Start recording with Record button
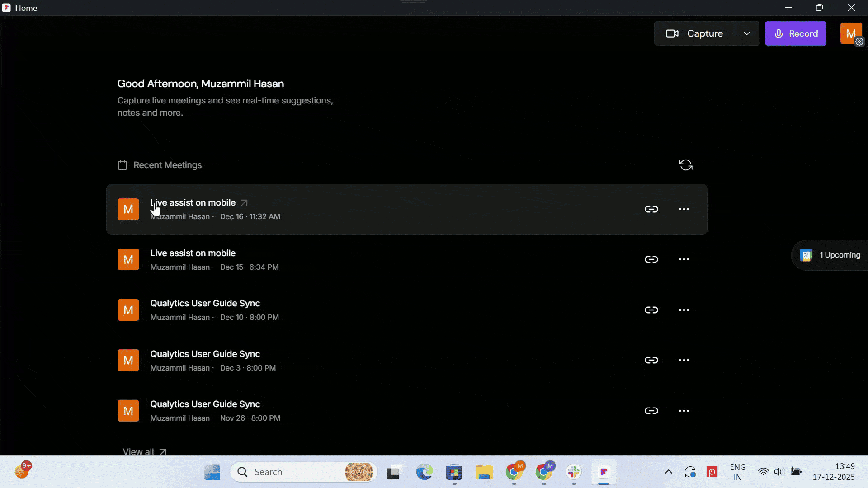Image resolution: width=868 pixels, height=488 pixels. 795,33
